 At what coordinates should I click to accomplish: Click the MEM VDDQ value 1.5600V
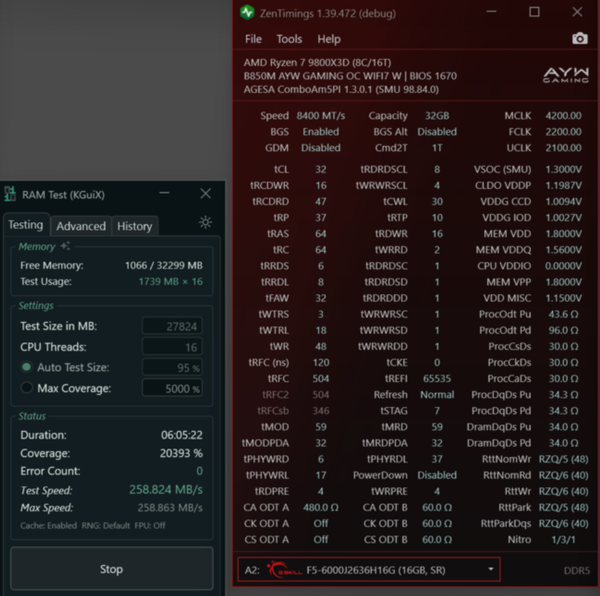coord(563,249)
